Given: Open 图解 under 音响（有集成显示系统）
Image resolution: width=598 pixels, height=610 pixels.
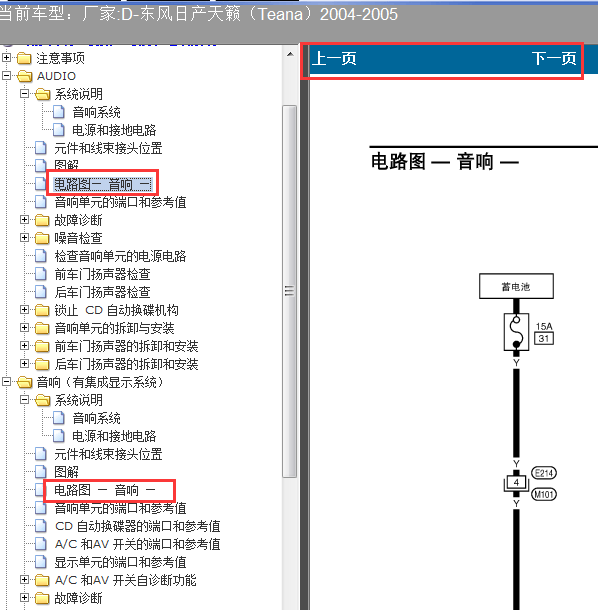Looking at the screenshot, I should coord(67,472).
